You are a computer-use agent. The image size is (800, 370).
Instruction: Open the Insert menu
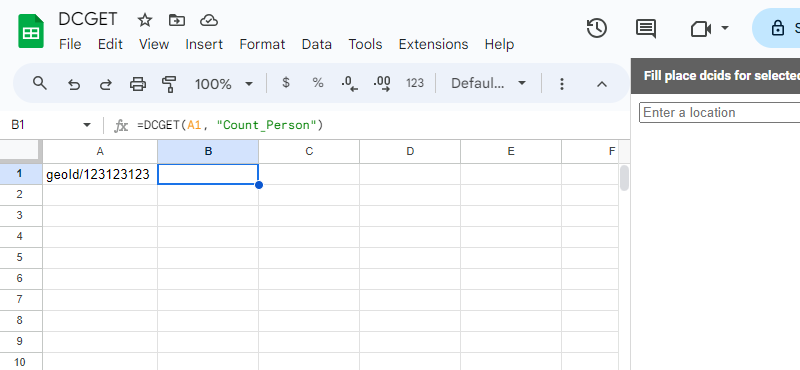point(204,44)
